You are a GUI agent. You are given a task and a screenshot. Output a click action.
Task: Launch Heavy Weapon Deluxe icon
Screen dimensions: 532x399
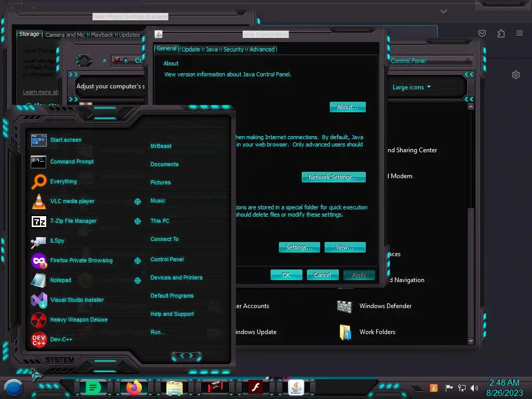point(38,320)
